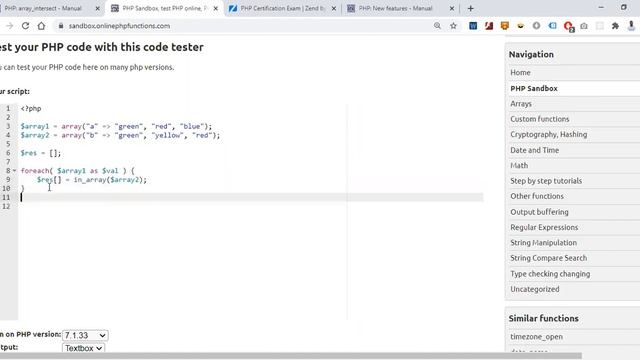Viewport: 640px width, 360px height.
Task: Click the foreach statement line
Action: [78, 171]
